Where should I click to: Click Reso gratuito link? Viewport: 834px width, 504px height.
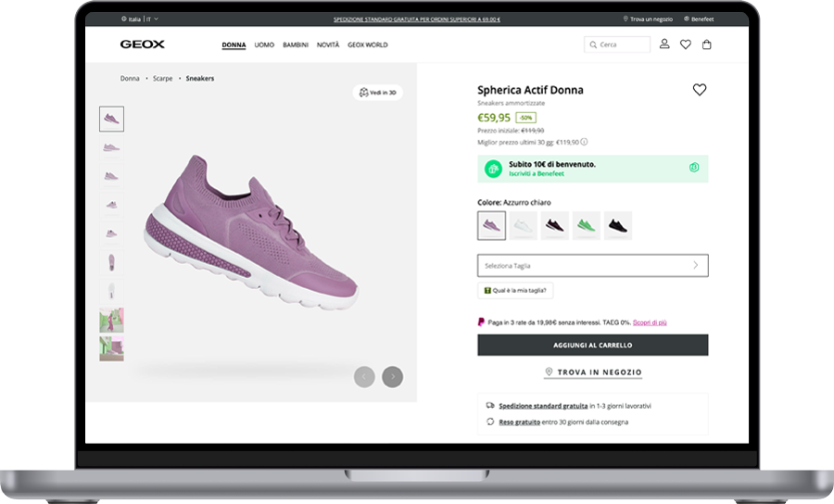(x=519, y=422)
